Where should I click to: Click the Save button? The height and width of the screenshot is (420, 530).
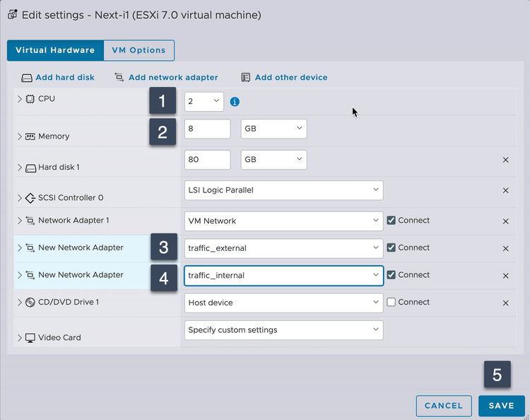pyautogui.click(x=502, y=406)
